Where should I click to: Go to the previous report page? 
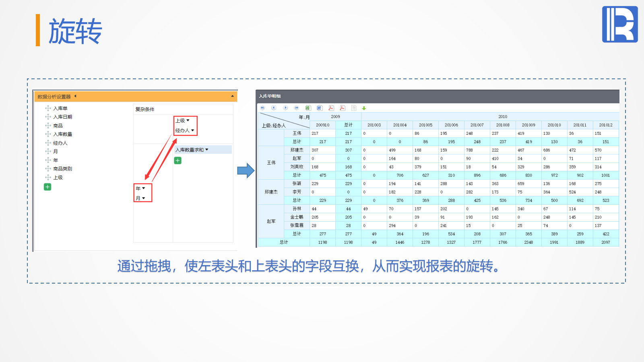tap(274, 108)
